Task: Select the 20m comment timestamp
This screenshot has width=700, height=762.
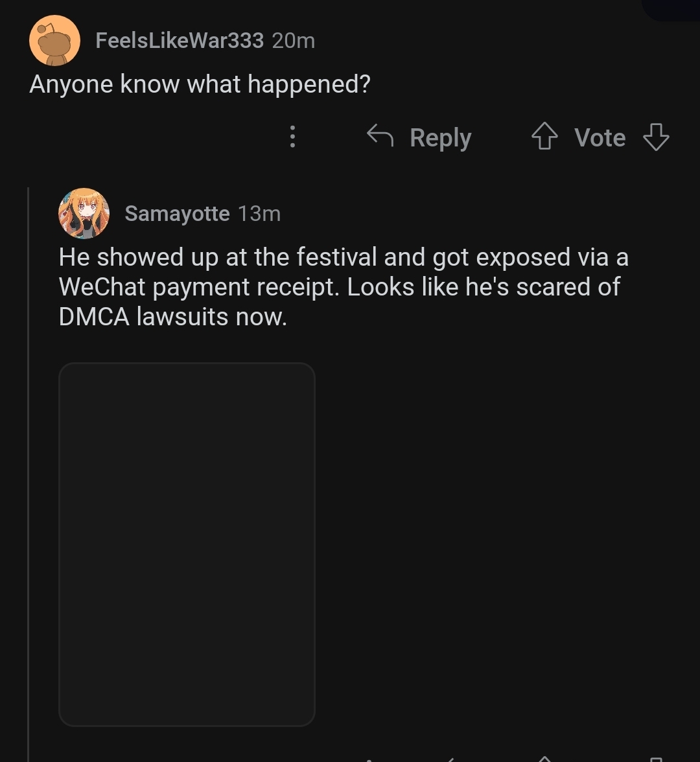Action: 294,41
